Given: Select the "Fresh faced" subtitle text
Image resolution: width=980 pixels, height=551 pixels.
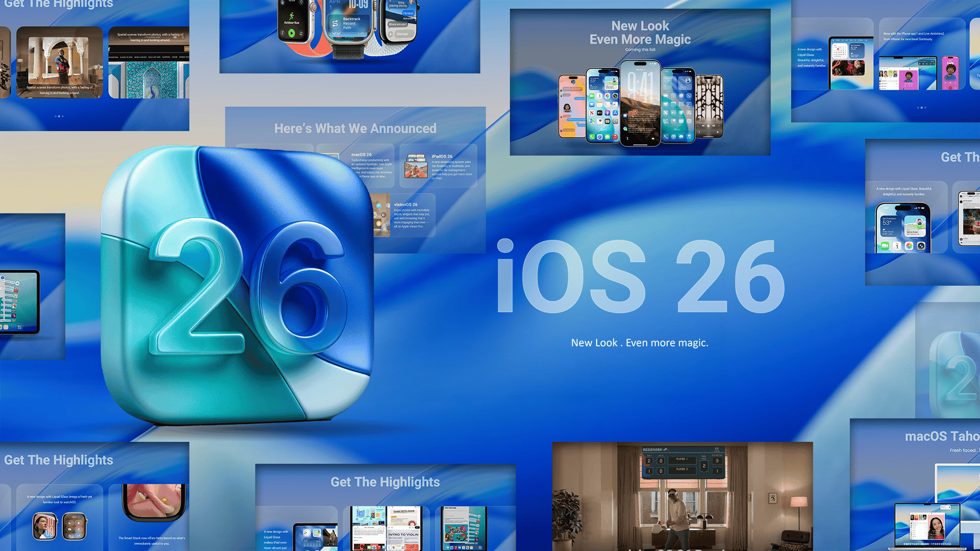Looking at the screenshot, I should click(x=962, y=450).
